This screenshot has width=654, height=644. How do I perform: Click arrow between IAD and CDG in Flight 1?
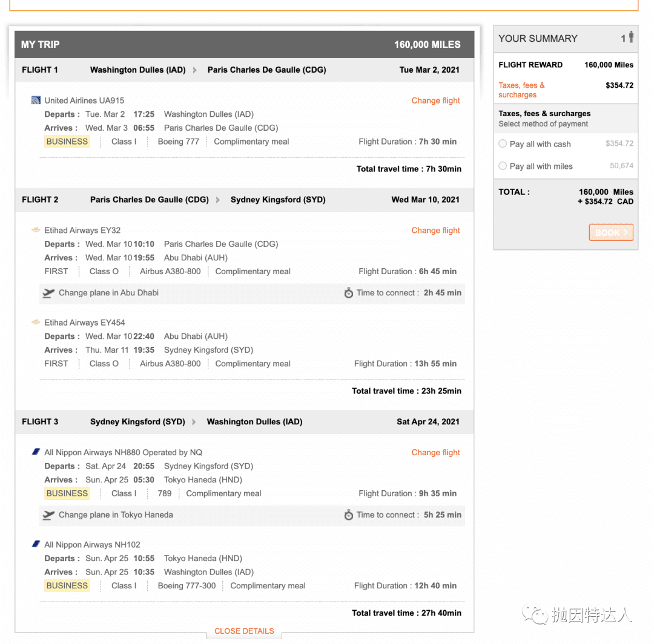tap(195, 70)
